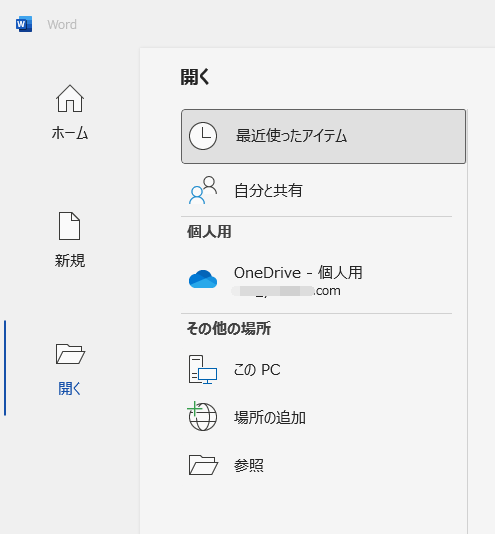Screen dimensions: 495x534
Task: Select the ホーム label in sidebar
Action: click(70, 133)
